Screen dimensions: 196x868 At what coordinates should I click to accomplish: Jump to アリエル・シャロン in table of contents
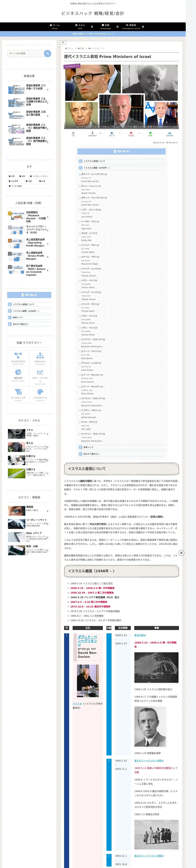tap(91, 363)
